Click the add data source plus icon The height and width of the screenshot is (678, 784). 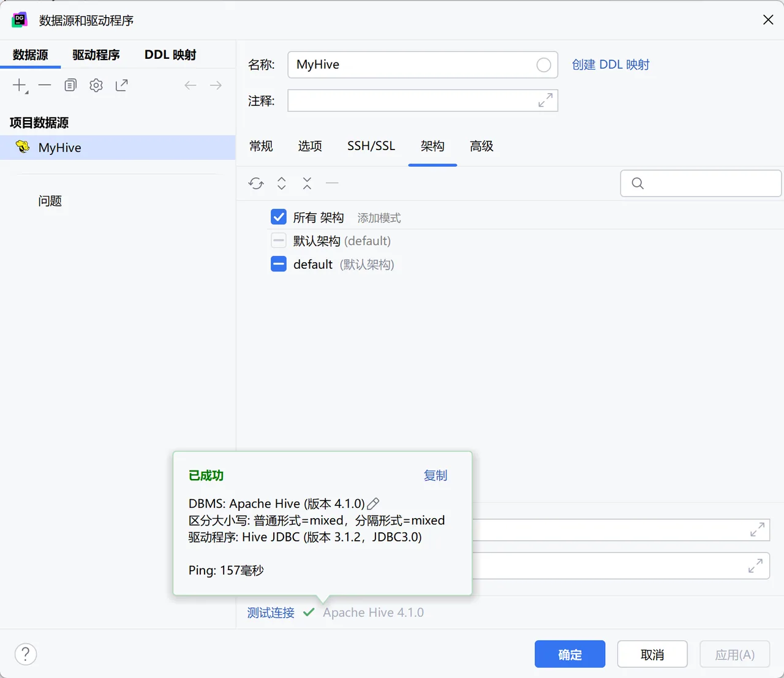20,86
